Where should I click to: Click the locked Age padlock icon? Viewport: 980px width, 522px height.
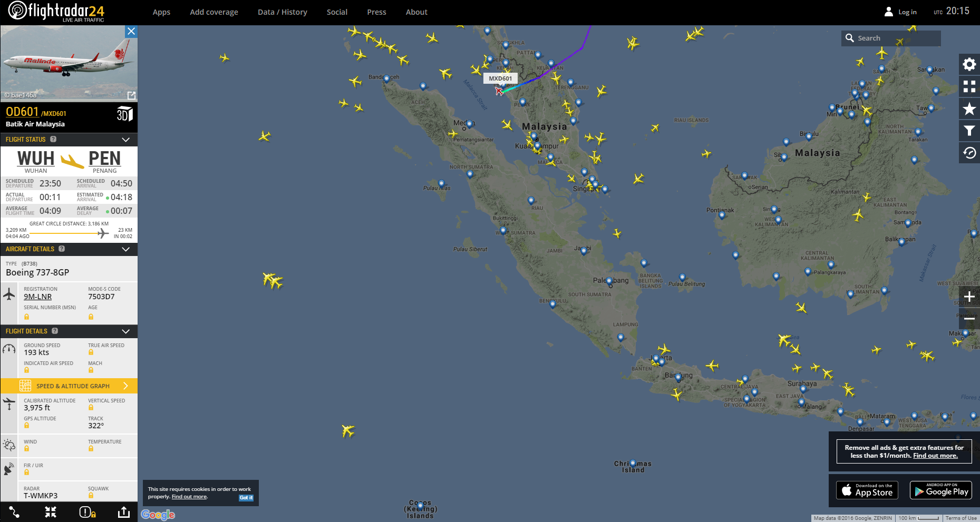tap(91, 317)
